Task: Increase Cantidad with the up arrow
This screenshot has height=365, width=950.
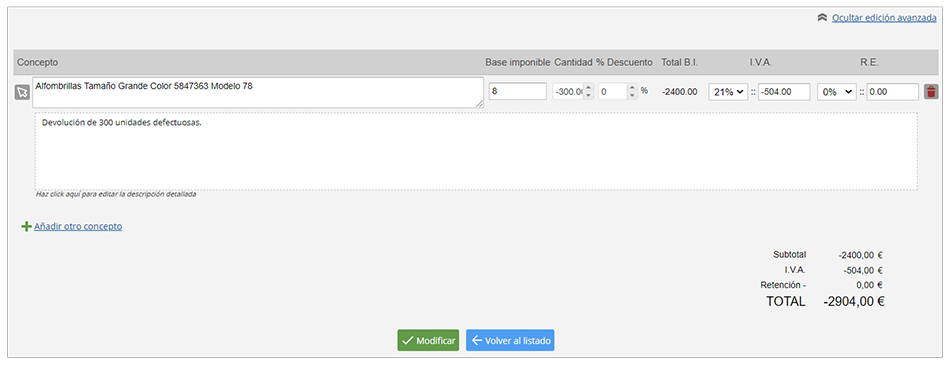Action: (x=588, y=88)
